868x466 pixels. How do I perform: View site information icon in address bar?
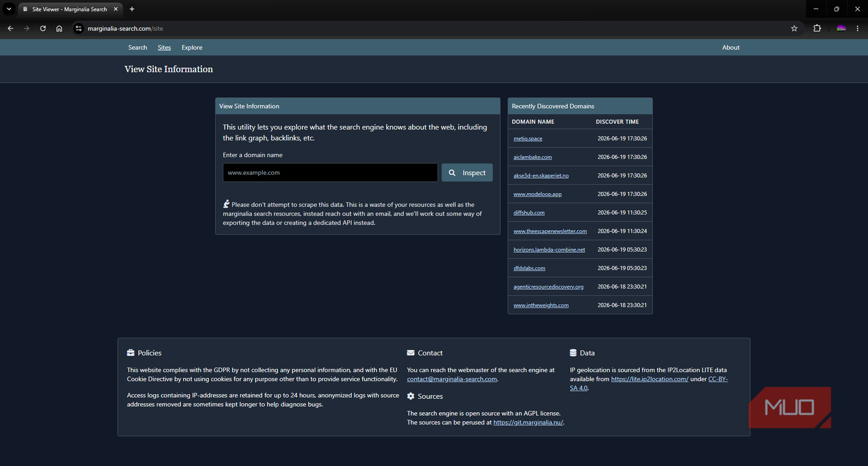[79, 28]
